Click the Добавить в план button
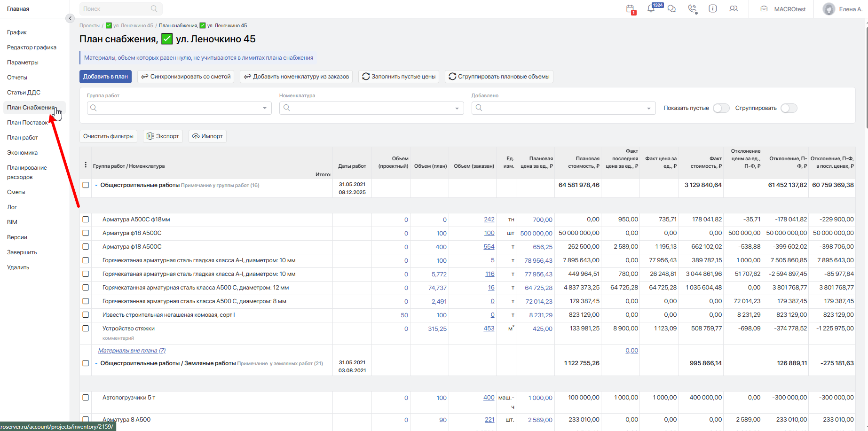The image size is (868, 431). coord(105,77)
